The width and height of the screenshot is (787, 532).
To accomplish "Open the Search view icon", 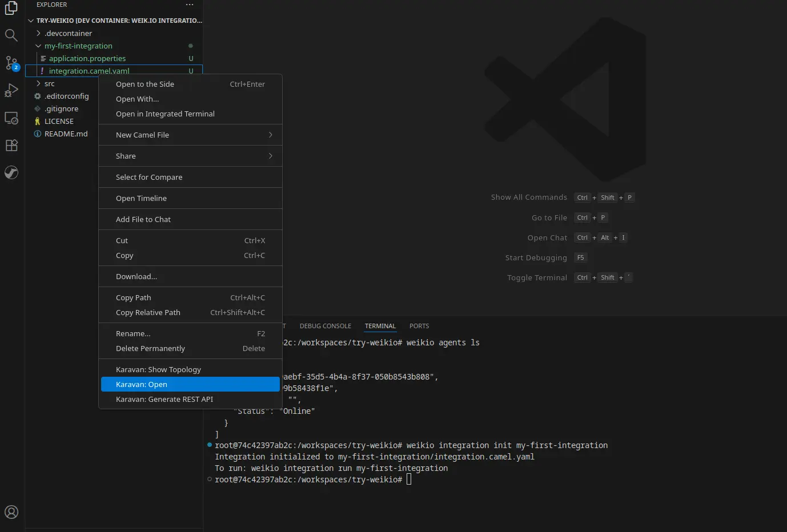I will [11, 35].
